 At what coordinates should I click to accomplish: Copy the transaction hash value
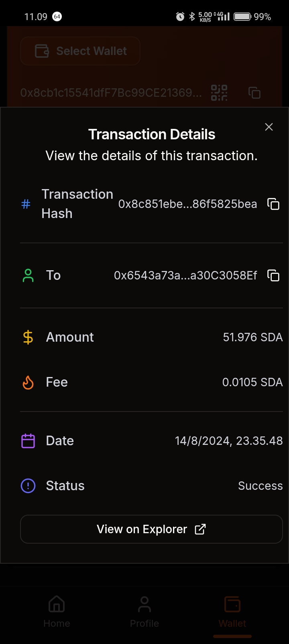[273, 204]
